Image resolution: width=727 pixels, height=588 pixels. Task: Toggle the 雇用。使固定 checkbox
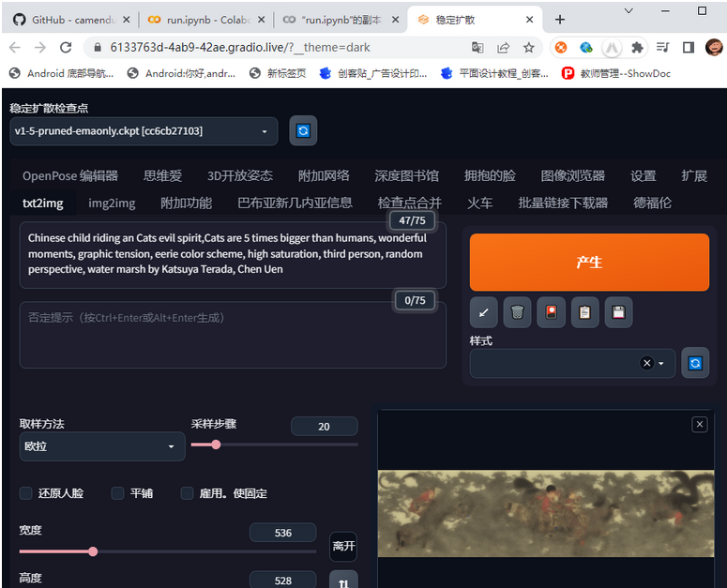(187, 493)
